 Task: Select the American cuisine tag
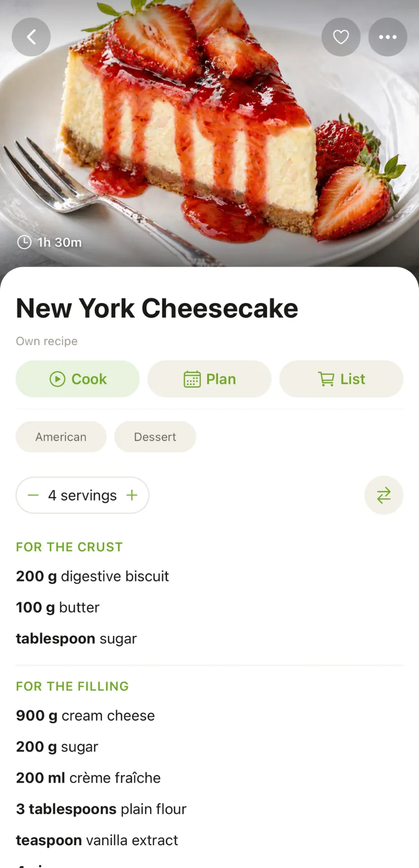point(61,437)
